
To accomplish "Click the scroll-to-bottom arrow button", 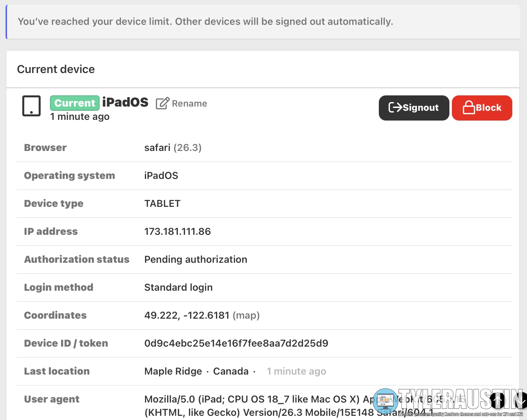I will pyautogui.click(x=521, y=400).
